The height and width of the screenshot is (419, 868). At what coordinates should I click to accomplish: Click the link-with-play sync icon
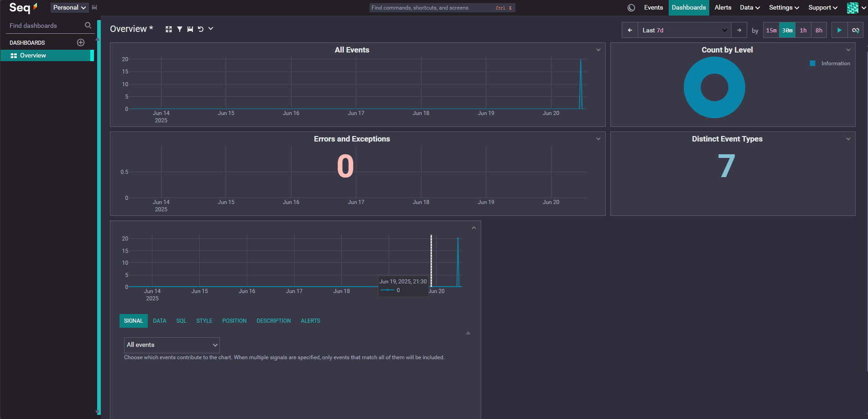[856, 30]
